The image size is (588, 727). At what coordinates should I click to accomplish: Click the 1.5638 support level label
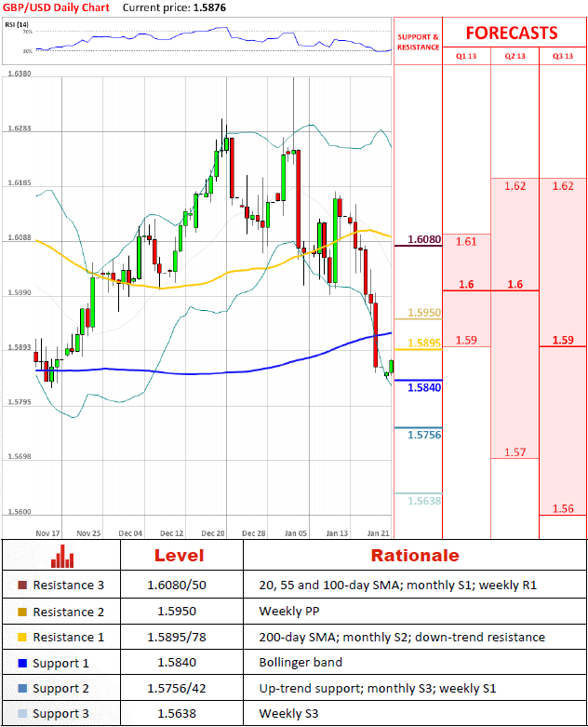[x=424, y=501]
